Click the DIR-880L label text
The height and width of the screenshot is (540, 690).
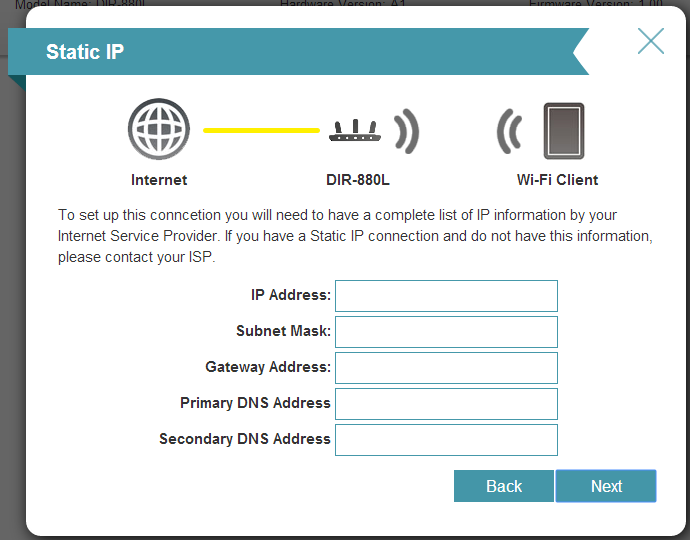[357, 181]
